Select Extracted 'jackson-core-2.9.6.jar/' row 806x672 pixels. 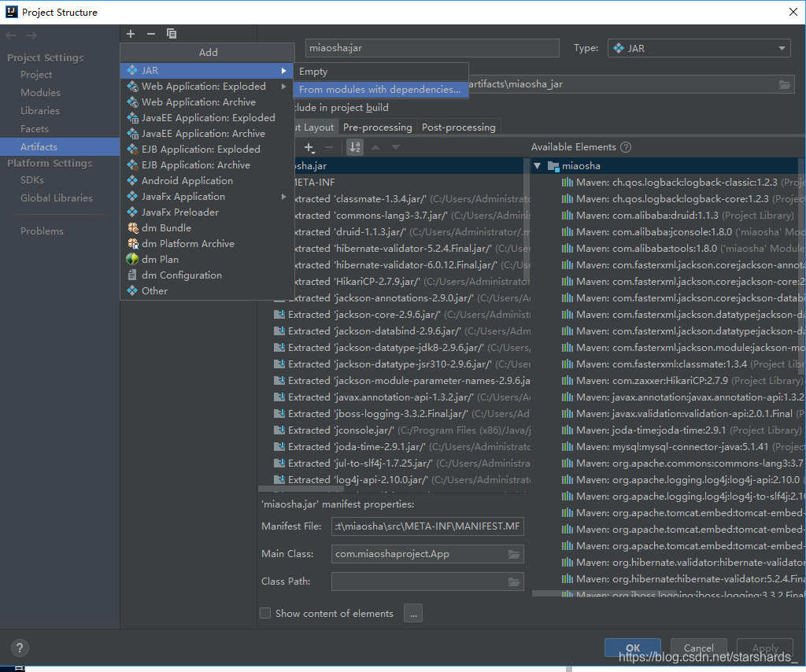click(x=402, y=315)
